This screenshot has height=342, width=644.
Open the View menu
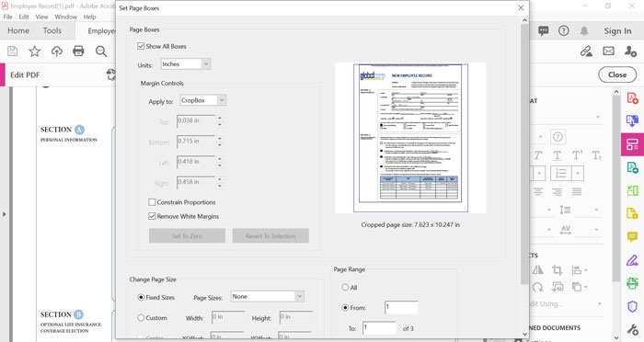tap(41, 17)
